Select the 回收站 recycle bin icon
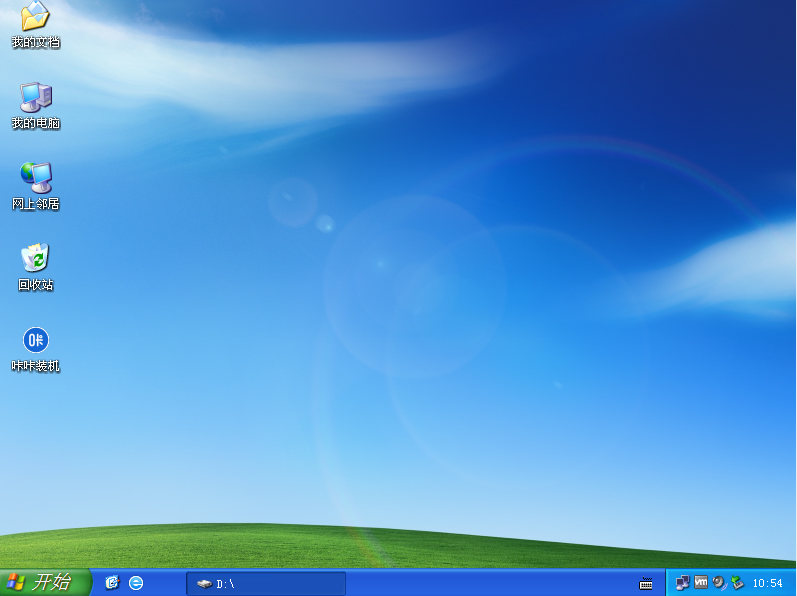 [35, 258]
